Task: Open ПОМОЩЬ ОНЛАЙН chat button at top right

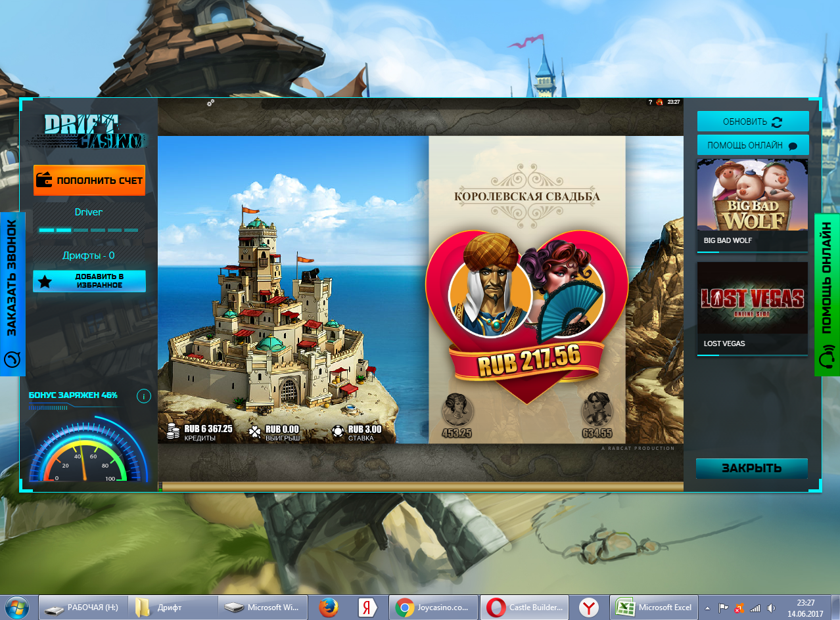Action: 753,145
